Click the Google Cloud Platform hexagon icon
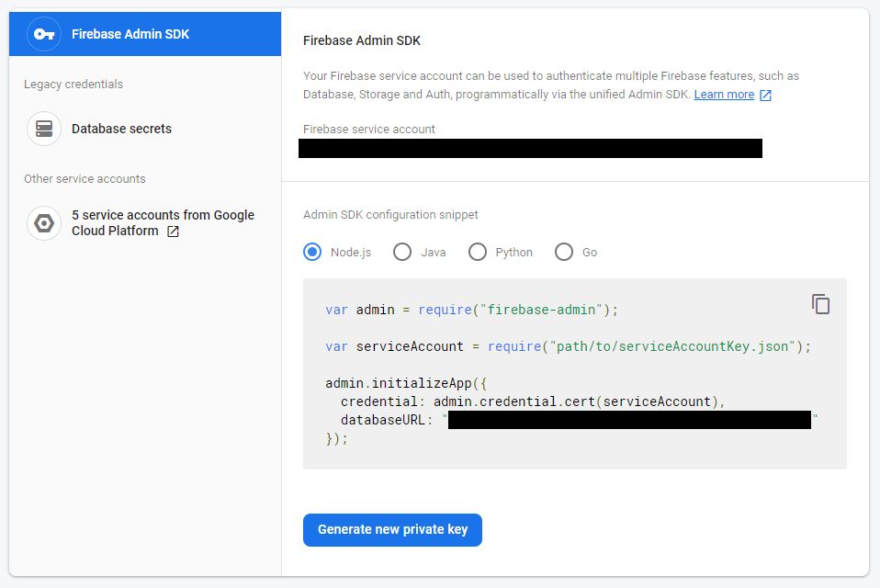This screenshot has width=880, height=588. click(x=44, y=223)
